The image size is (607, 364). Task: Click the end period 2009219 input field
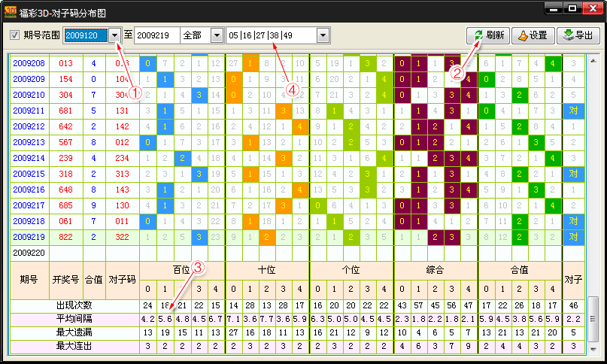pos(156,35)
